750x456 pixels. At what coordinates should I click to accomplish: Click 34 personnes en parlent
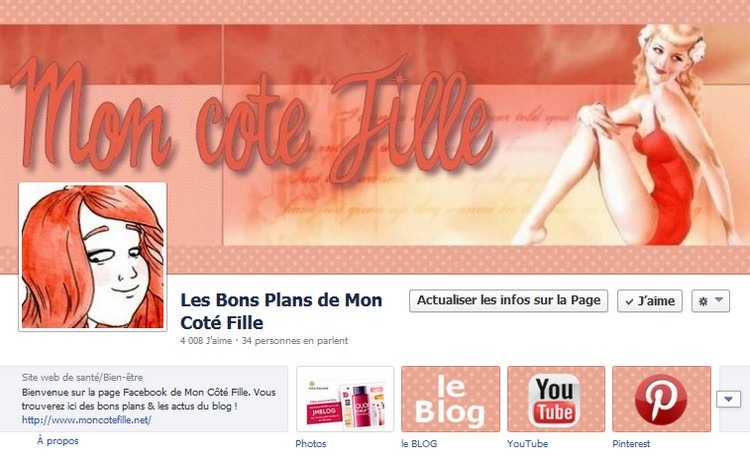pos(295,341)
